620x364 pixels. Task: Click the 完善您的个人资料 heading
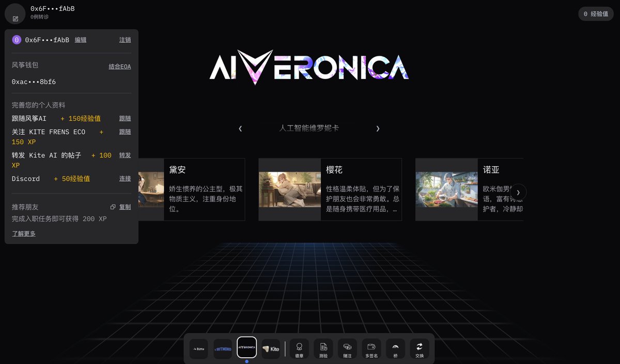click(39, 105)
